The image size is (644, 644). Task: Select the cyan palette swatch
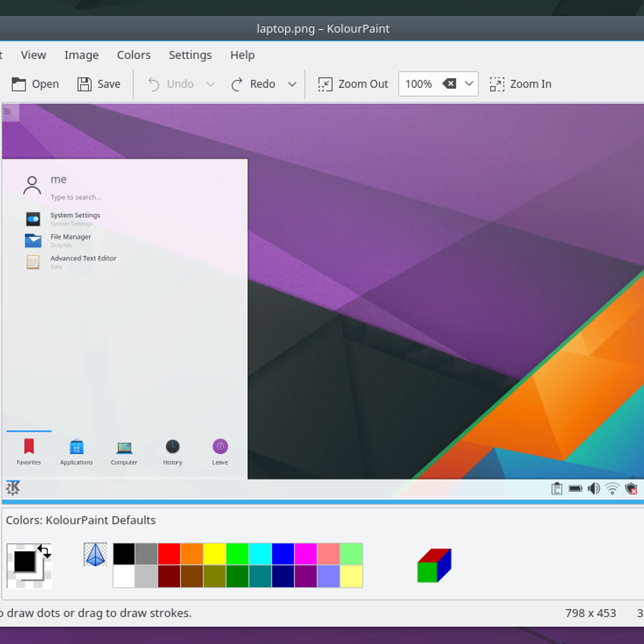pos(260,554)
